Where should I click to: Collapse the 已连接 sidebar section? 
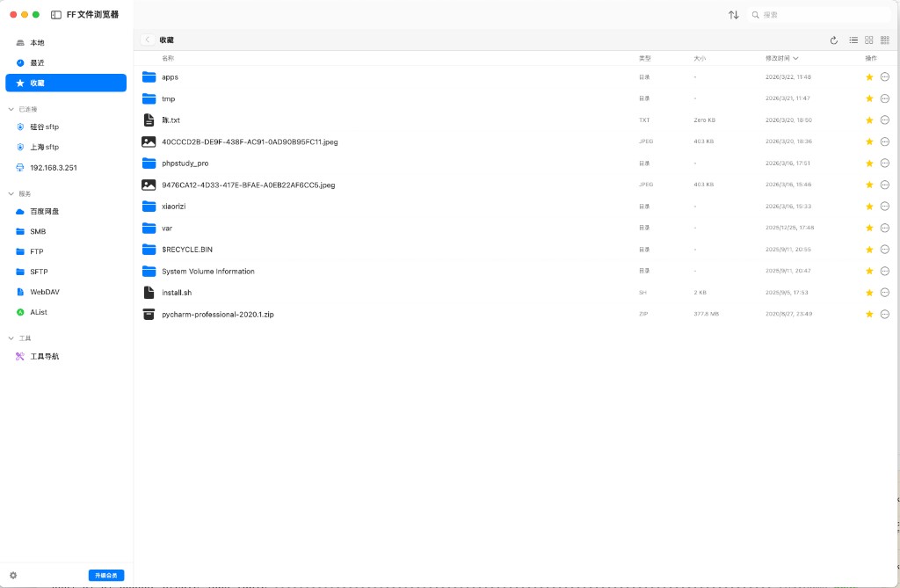click(x=11, y=109)
